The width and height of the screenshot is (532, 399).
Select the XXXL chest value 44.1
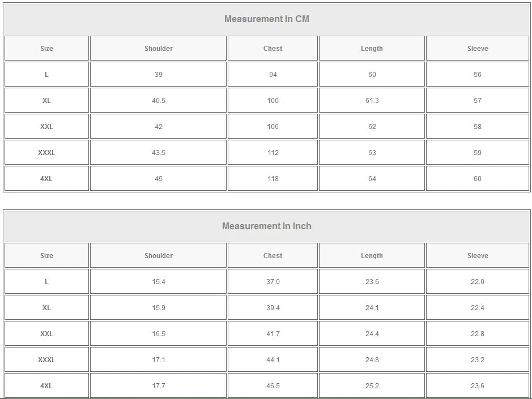[x=273, y=360]
